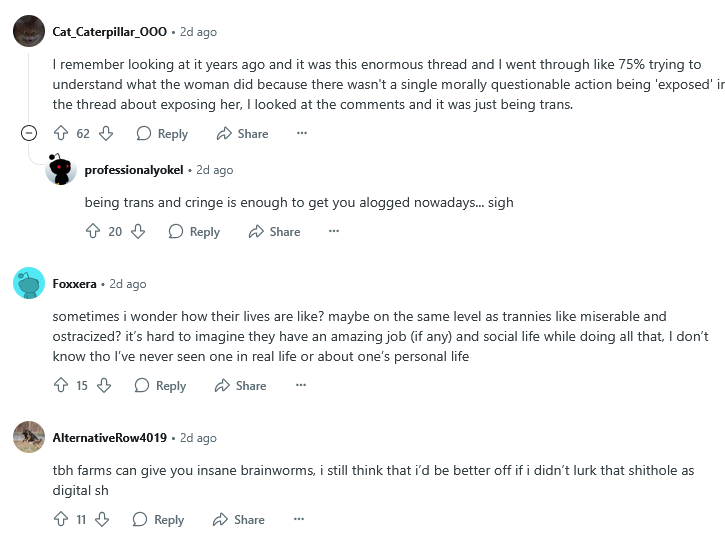This screenshot has width=725, height=548.
Task: Open more options on AlternativeRow4019's comment
Action: tap(298, 519)
